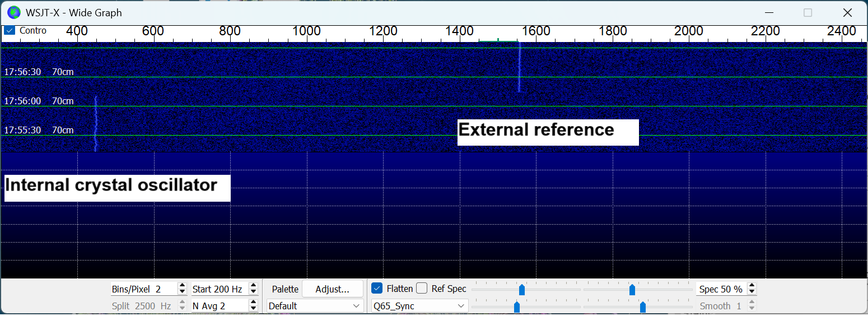Raise Start 200 Hz with up arrow
868x316 pixels.
[x=253, y=286]
